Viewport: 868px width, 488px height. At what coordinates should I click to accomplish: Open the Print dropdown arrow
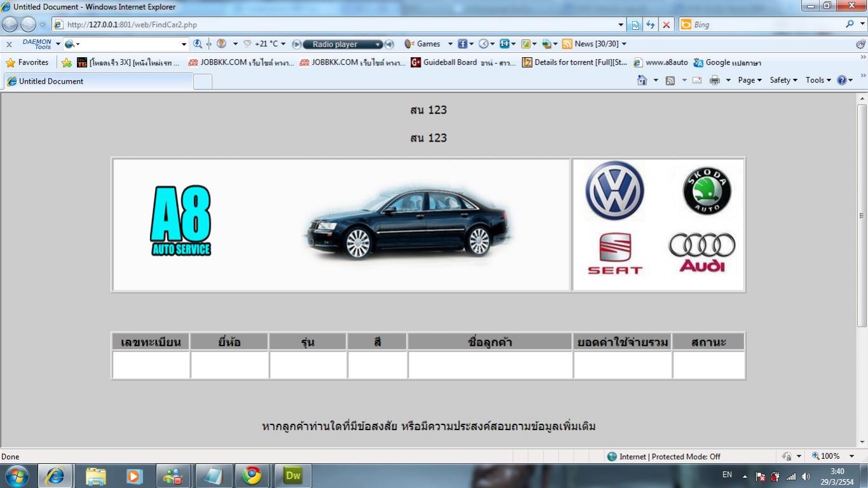[x=728, y=80]
